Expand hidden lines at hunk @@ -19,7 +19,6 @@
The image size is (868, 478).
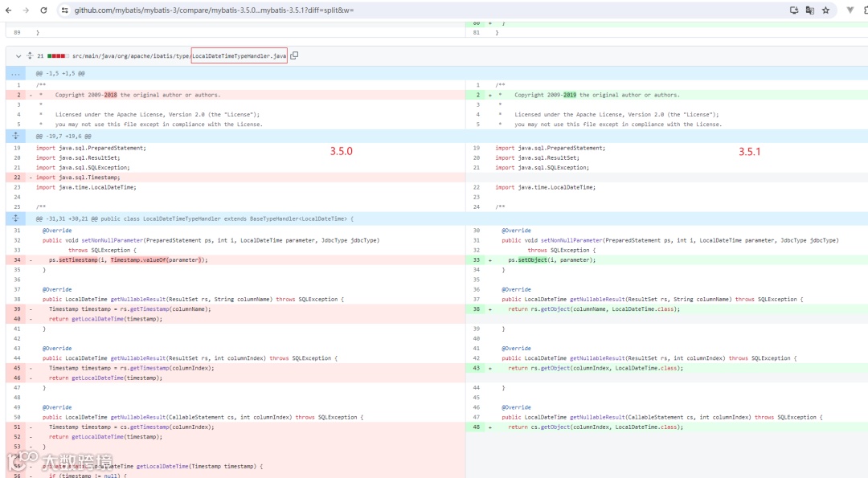[15, 136]
